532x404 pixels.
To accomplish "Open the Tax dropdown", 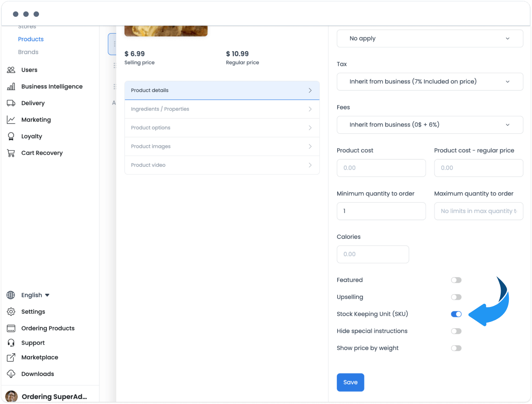I will click(x=430, y=81).
